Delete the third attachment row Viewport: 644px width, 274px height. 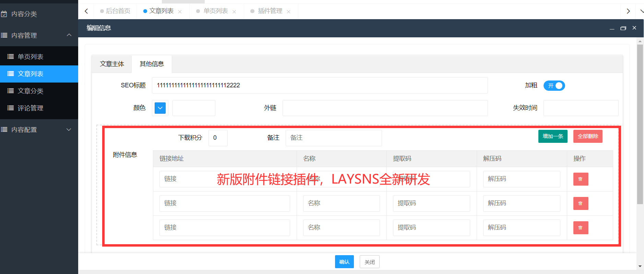(581, 228)
